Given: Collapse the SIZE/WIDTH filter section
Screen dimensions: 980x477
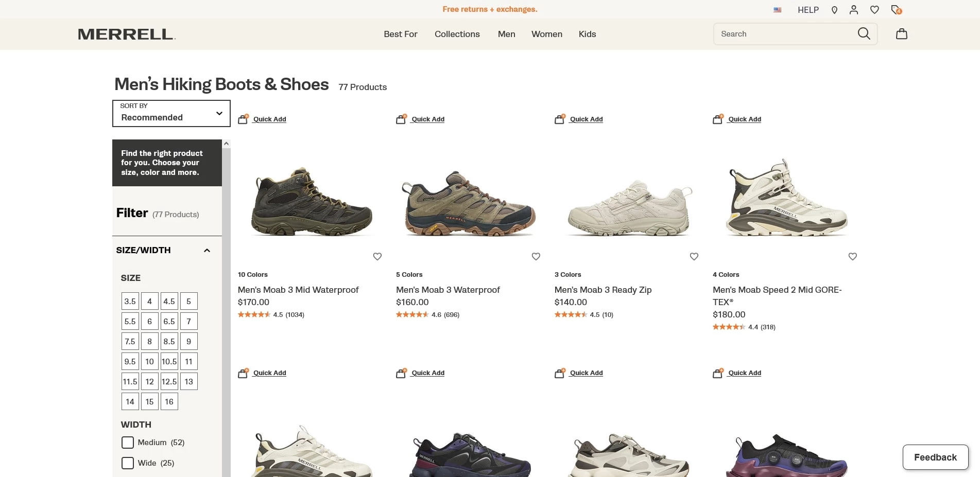Looking at the screenshot, I should click(208, 250).
